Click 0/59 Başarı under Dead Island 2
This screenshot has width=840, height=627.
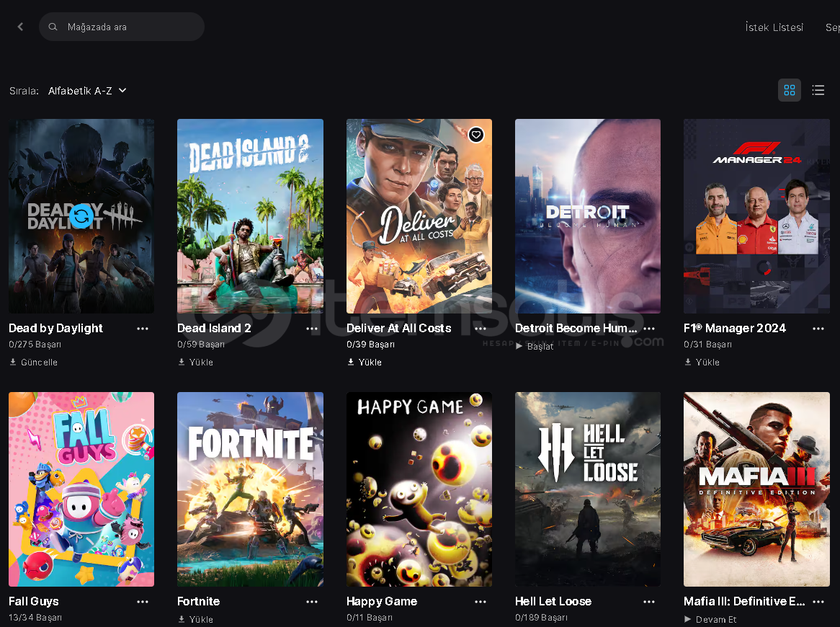(201, 344)
